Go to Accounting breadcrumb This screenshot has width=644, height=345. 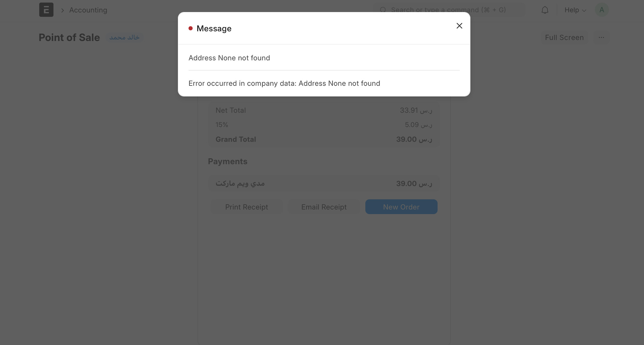(88, 10)
